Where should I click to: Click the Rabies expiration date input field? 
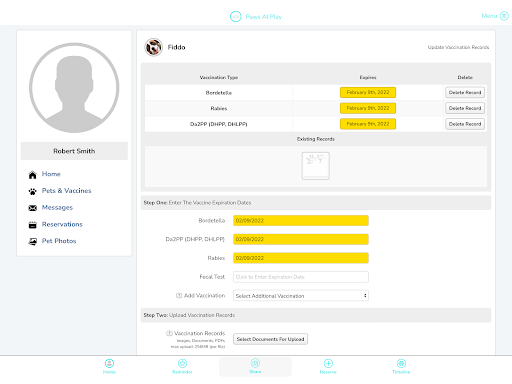click(x=301, y=258)
